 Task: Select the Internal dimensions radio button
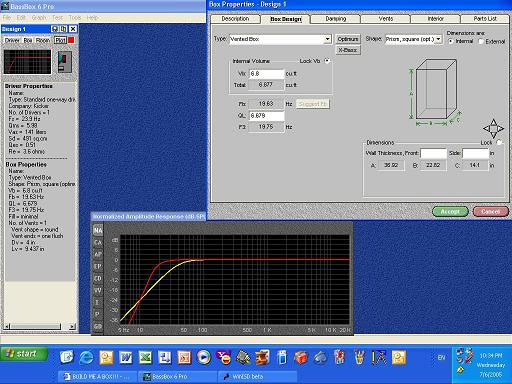pos(451,41)
